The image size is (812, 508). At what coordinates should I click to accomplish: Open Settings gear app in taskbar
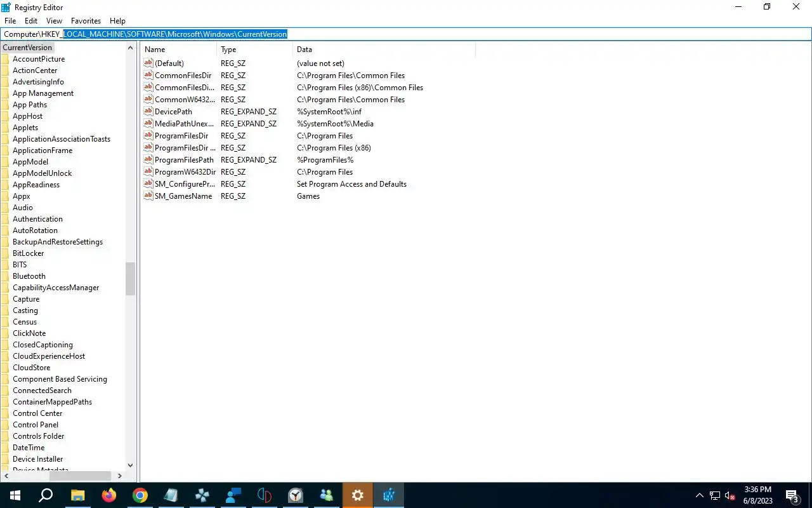click(358, 495)
